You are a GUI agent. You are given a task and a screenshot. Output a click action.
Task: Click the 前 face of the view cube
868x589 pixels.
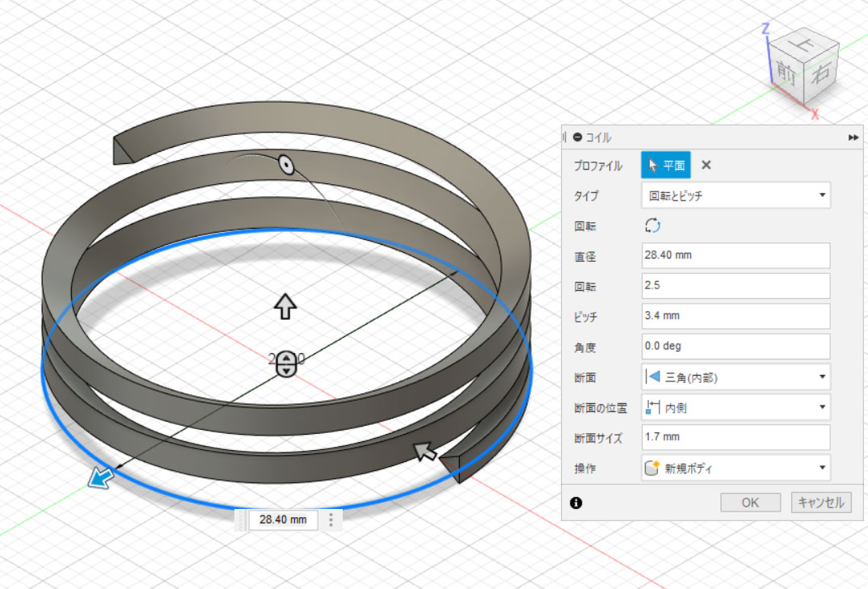[x=785, y=72]
